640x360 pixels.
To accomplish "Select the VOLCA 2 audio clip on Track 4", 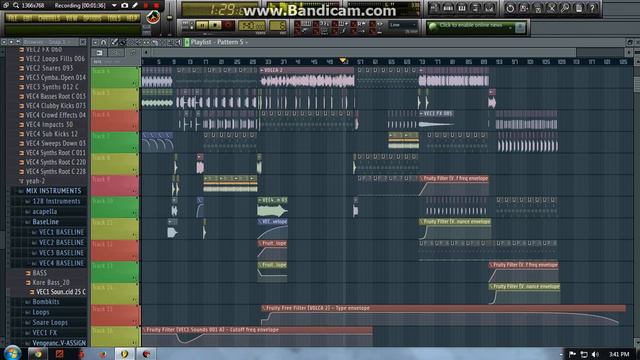I will pyautogui.click(x=307, y=78).
